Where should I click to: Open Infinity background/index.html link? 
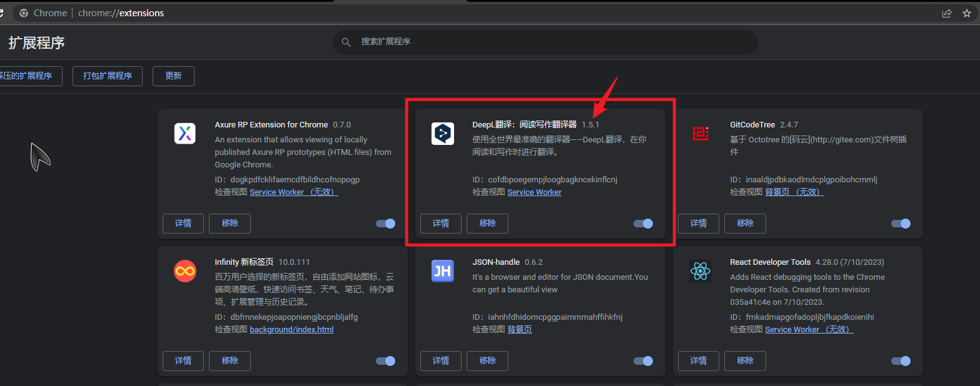coord(291,330)
